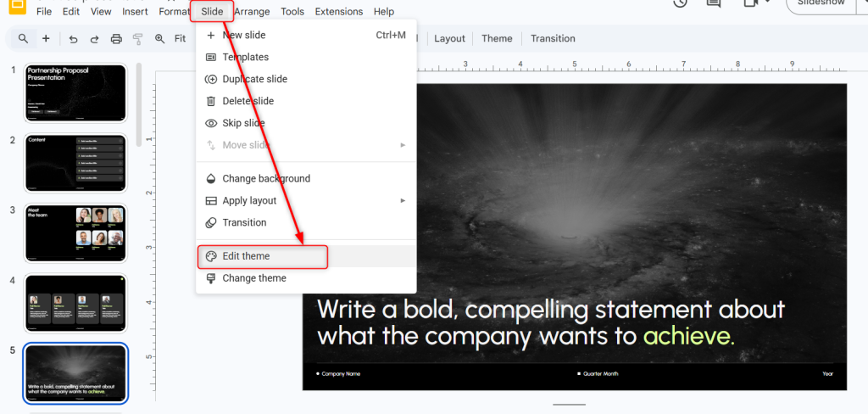868x414 pixels.
Task: Choose Delete slide menu entry
Action: pyautogui.click(x=306, y=101)
